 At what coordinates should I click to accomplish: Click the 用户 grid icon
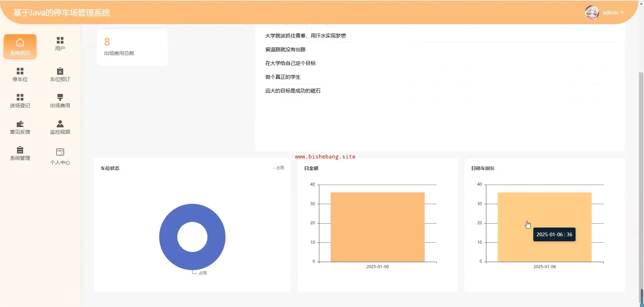tap(60, 40)
